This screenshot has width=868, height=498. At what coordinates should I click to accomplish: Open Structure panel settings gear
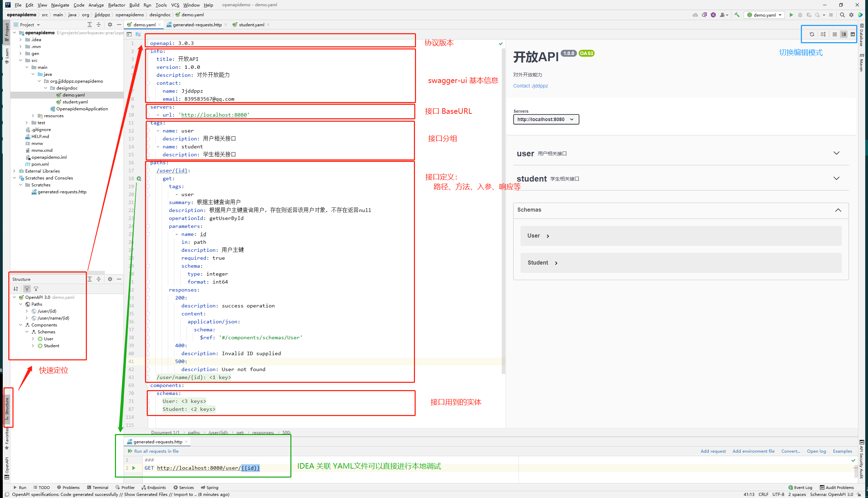click(x=110, y=279)
